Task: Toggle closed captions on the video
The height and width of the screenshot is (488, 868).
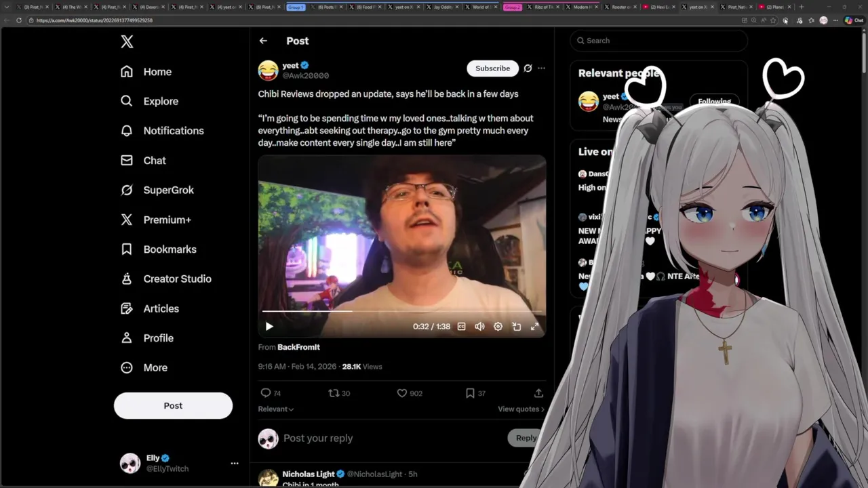Action: [462, 327]
